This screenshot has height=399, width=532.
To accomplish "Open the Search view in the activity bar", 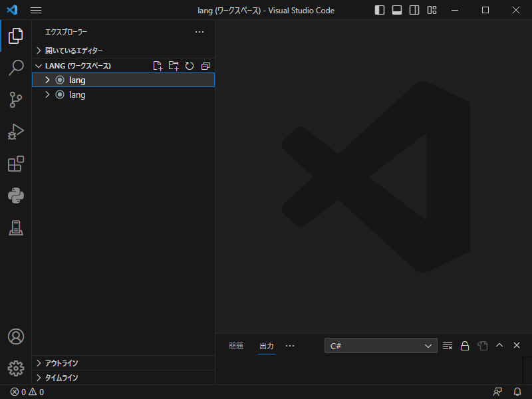I will coord(16,68).
